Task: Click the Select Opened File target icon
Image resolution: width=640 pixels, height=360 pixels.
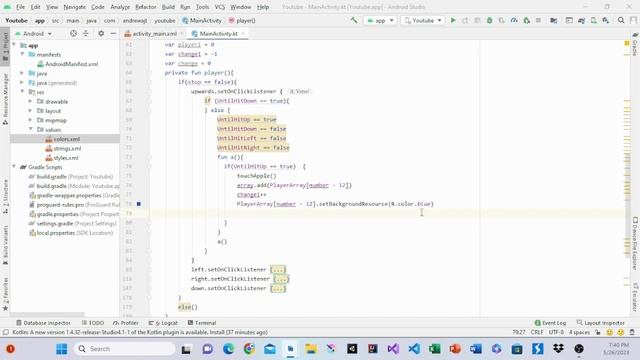Action: click(73, 33)
